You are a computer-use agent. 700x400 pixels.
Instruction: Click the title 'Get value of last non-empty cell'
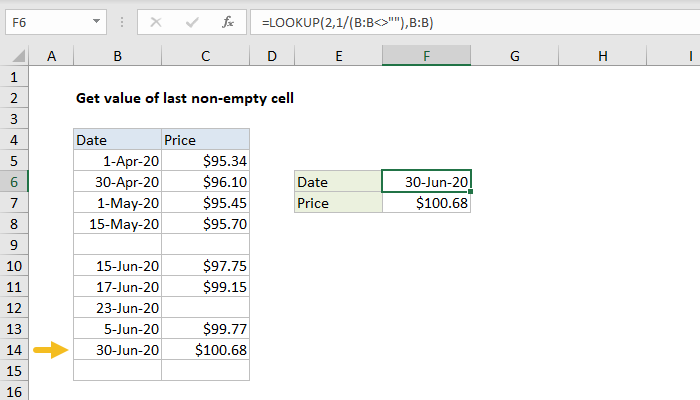click(185, 98)
